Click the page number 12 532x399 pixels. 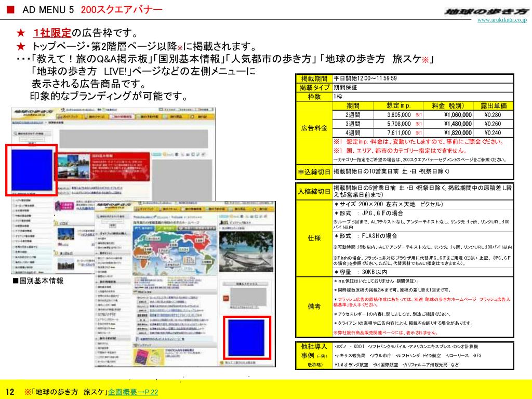10,392
